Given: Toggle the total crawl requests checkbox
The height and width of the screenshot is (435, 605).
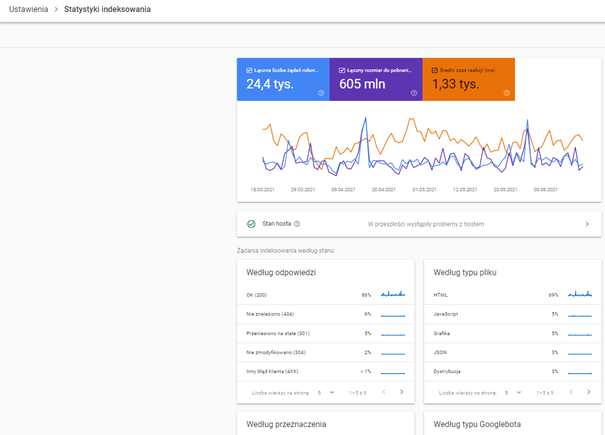Looking at the screenshot, I should pos(249,70).
